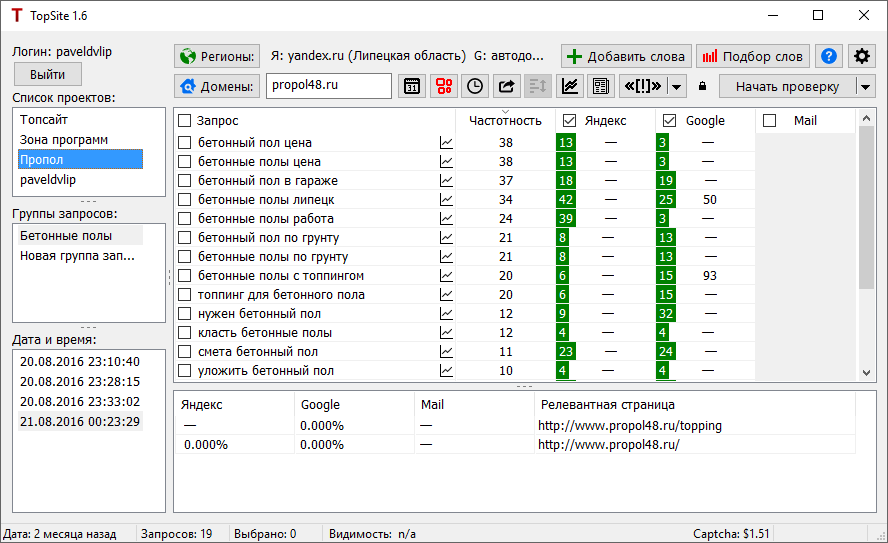Check the бетонный пол в гараже checkbox
888x543 pixels.
coord(184,181)
